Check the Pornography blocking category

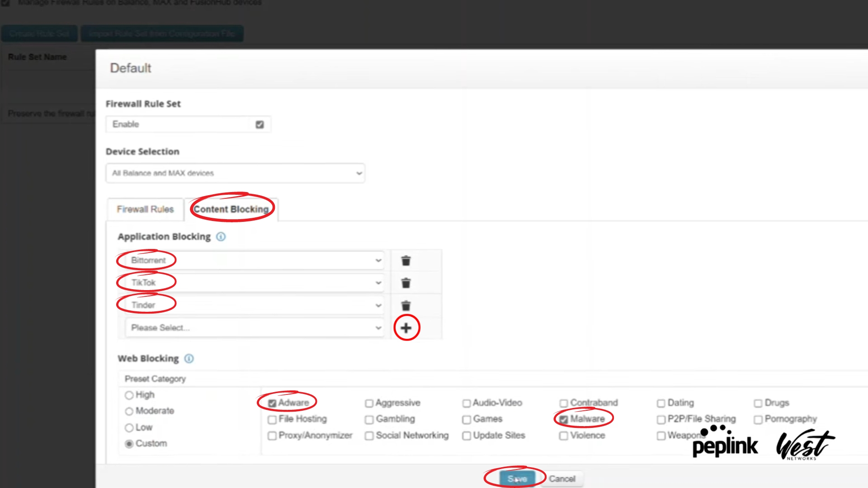[758, 420]
